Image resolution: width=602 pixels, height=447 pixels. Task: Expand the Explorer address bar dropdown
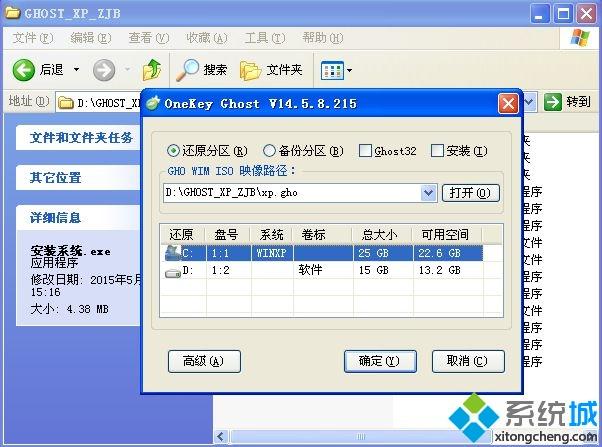(529, 102)
